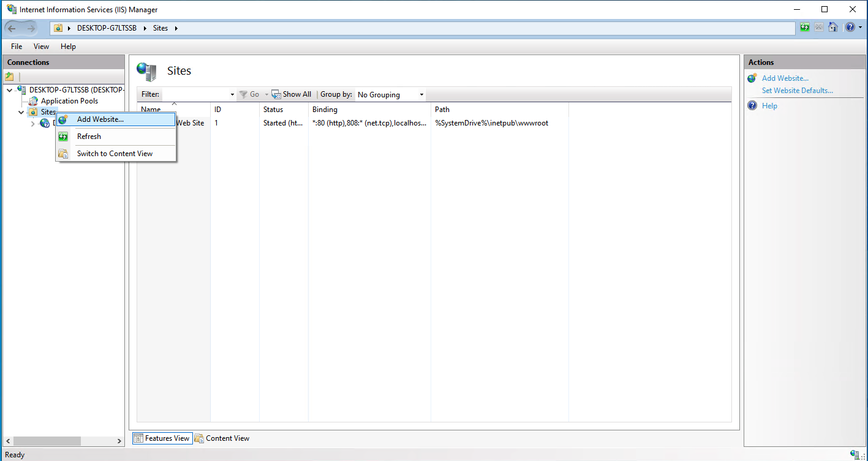Click the address bar root server icon
Screen dimensions: 868x461
(58, 28)
